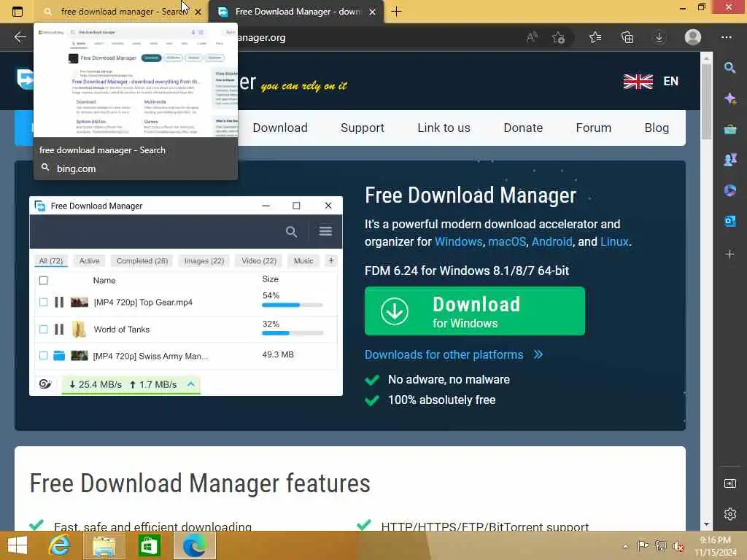Open the sidebar Tools briefcase icon
Viewport: 747px width, 560px height.
tap(729, 129)
